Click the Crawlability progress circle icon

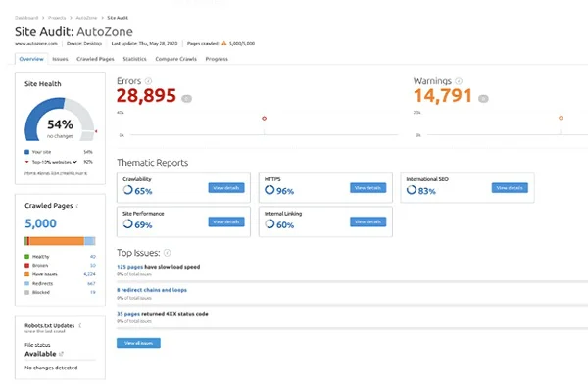pos(127,190)
